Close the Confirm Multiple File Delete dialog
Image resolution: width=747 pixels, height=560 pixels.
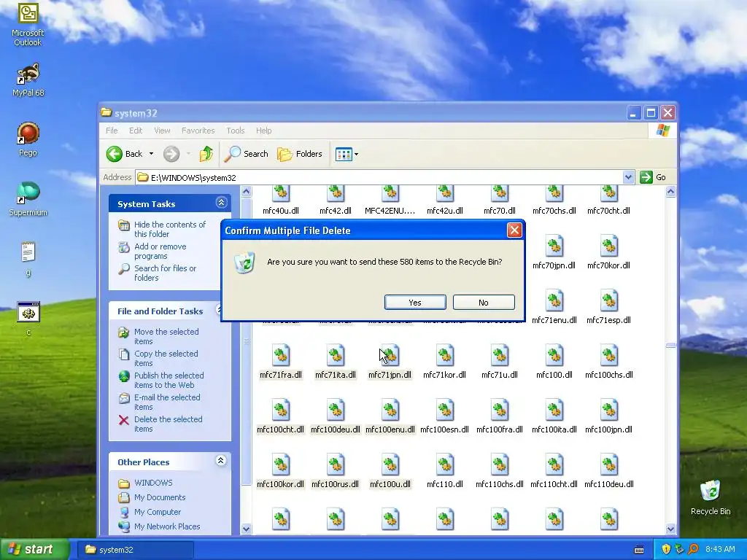pos(514,230)
